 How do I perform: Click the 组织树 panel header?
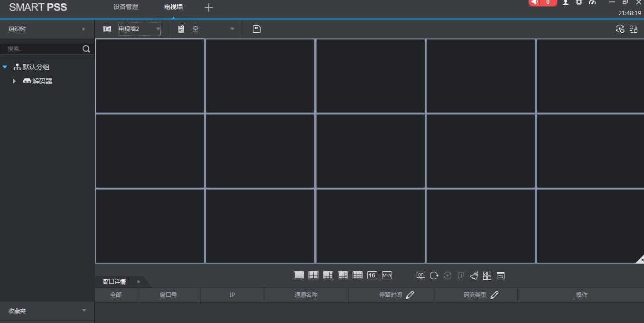click(47, 29)
